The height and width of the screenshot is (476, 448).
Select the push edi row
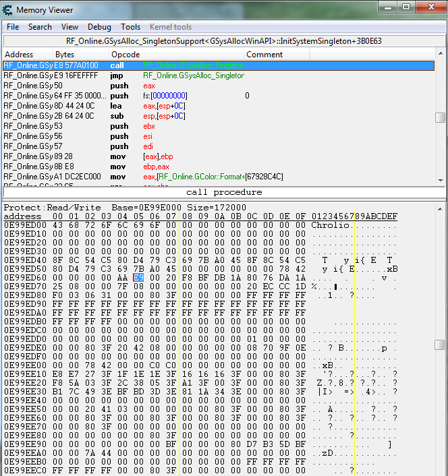(219, 146)
